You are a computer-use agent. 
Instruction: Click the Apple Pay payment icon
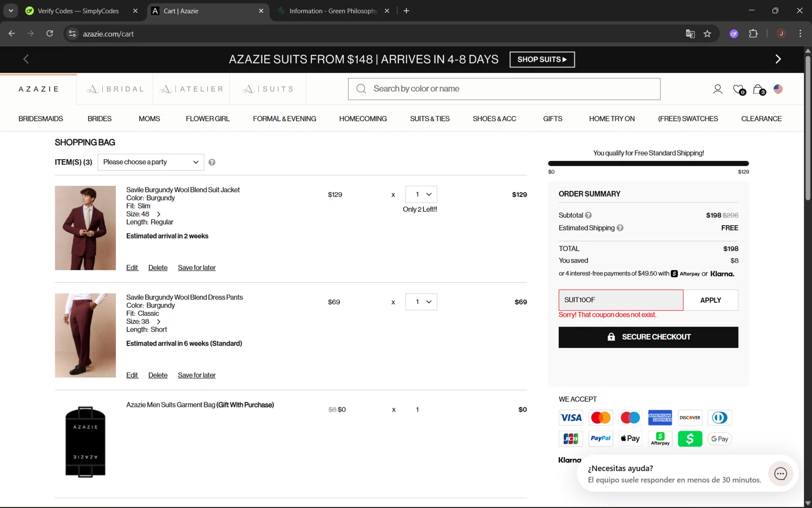[630, 439]
